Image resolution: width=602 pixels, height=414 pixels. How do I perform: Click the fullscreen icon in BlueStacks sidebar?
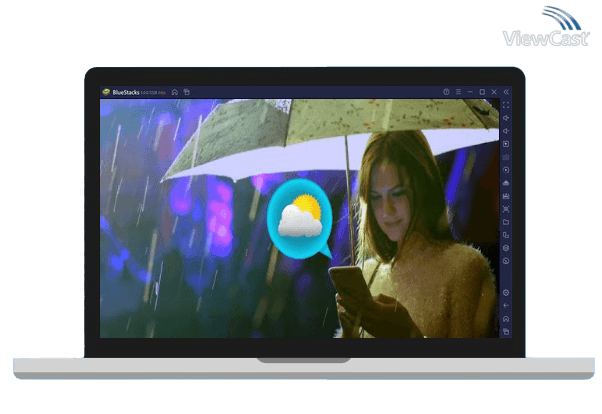(x=506, y=105)
